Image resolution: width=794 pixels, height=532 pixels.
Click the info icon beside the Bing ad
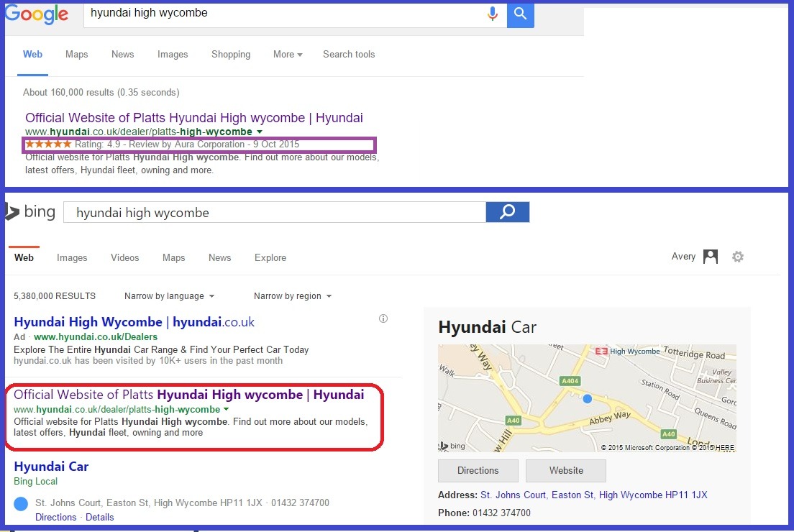pyautogui.click(x=383, y=318)
